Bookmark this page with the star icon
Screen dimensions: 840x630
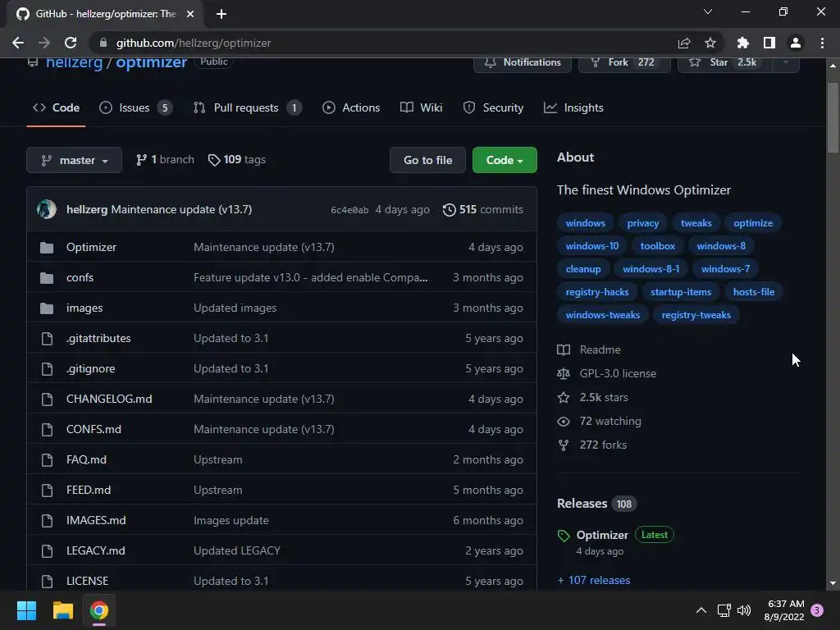[x=710, y=43]
